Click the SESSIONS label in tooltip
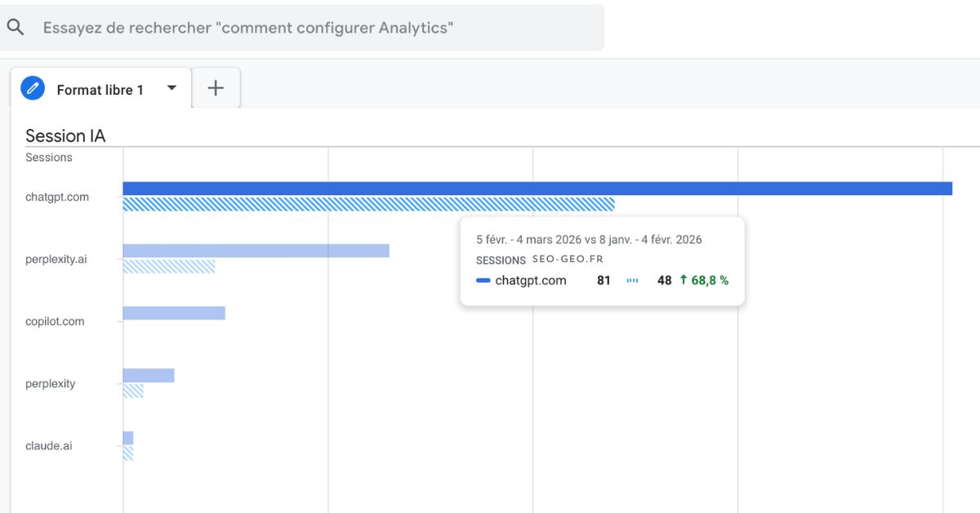 (501, 261)
